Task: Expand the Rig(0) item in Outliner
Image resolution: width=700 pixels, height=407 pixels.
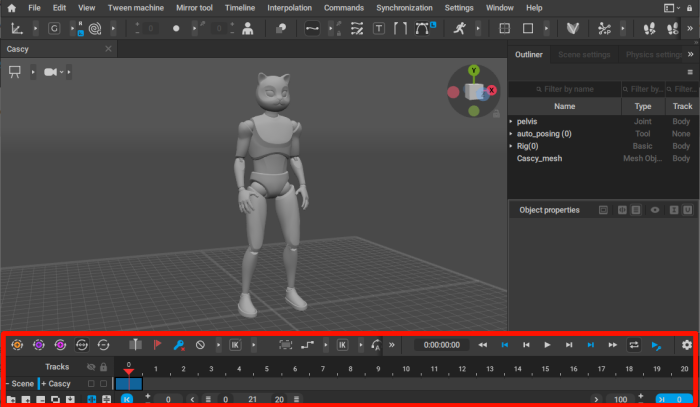Action: click(511, 146)
